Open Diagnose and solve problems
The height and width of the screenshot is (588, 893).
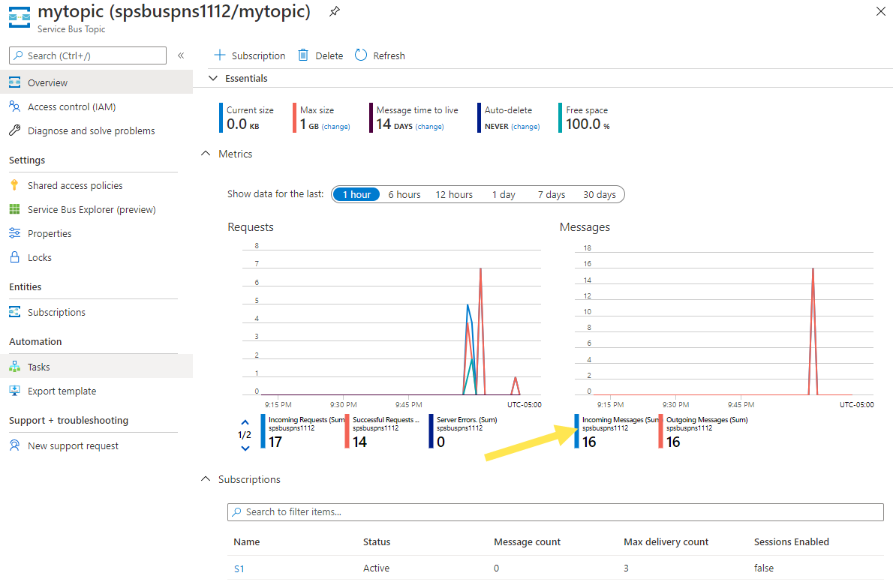91,130
